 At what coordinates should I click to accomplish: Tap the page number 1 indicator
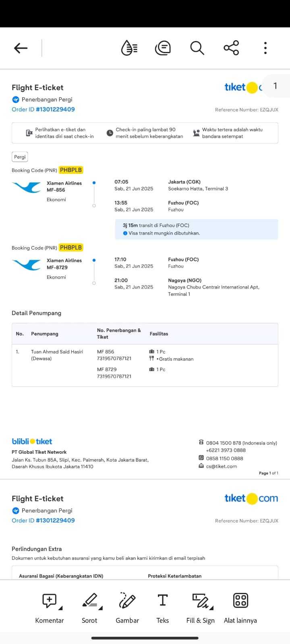pyautogui.click(x=275, y=86)
